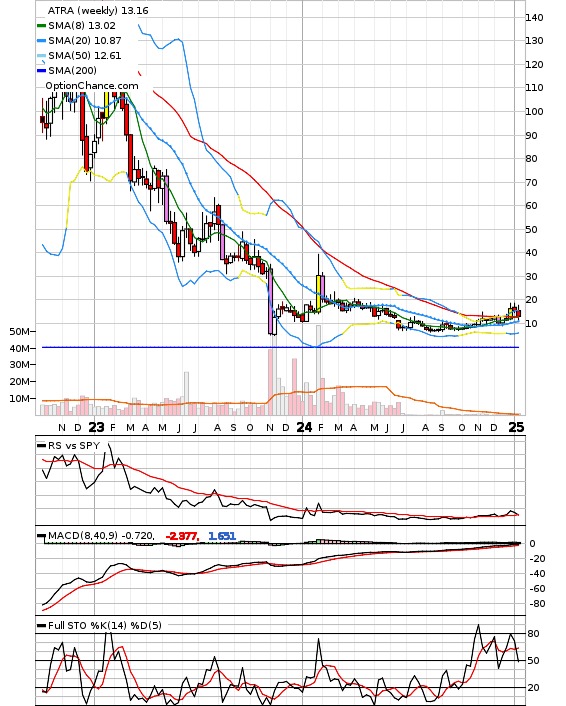Click the red MACD value -2.977

pos(182,536)
